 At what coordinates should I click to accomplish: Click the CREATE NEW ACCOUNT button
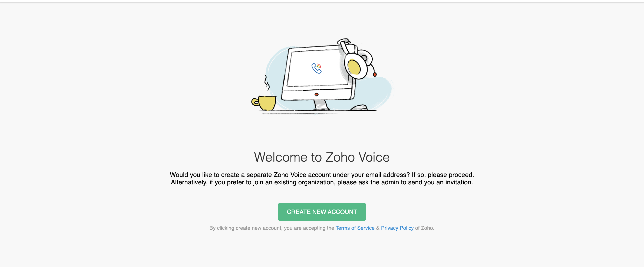[322, 212]
